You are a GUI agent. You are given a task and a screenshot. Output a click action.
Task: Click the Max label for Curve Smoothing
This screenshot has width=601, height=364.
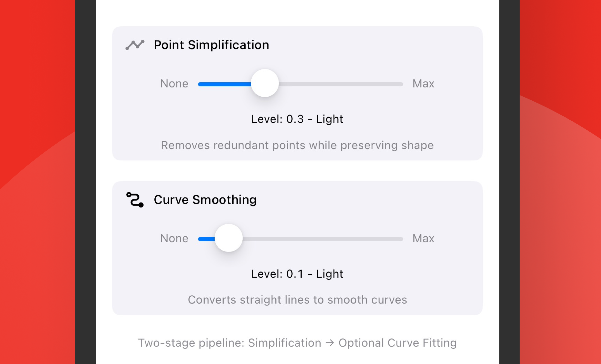423,239
